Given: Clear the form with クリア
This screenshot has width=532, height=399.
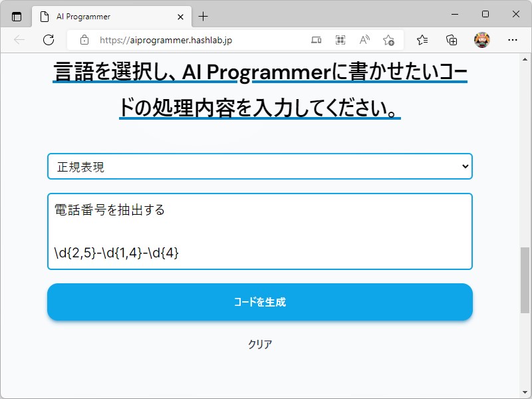Looking at the screenshot, I should [x=259, y=344].
